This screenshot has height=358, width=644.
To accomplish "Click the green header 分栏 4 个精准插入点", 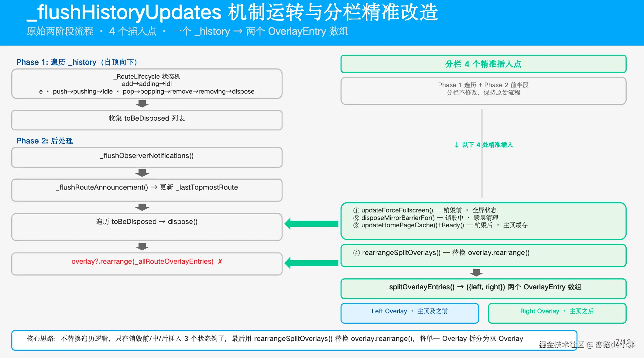I will click(x=484, y=64).
